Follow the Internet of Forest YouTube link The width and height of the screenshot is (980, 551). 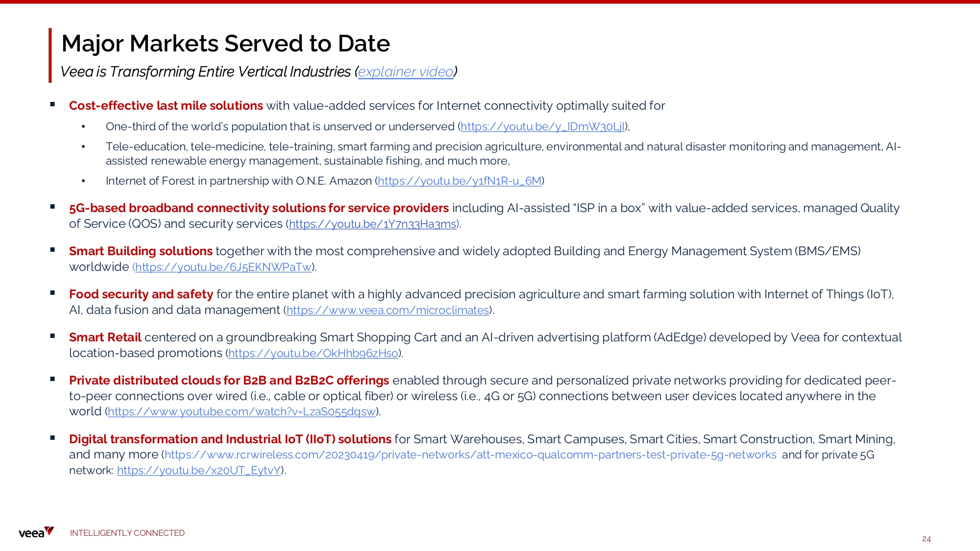pos(460,181)
